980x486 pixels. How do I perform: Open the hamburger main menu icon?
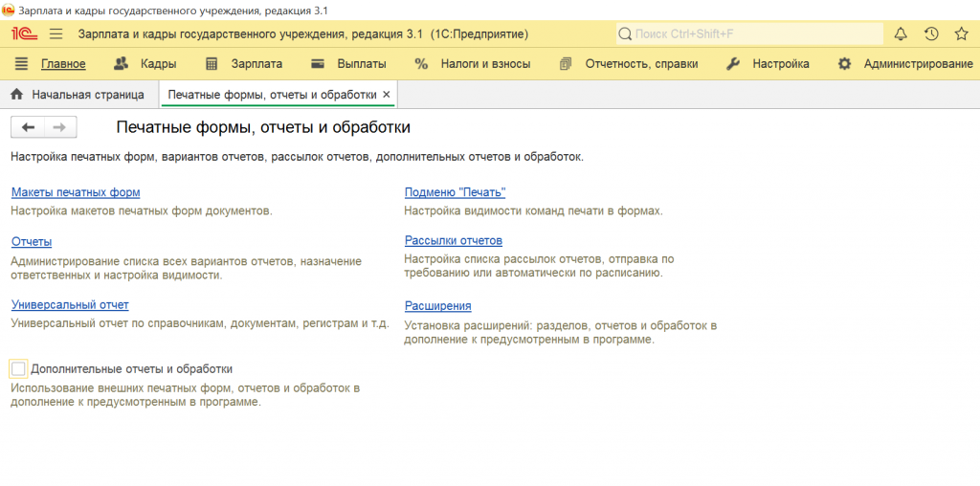tap(56, 33)
